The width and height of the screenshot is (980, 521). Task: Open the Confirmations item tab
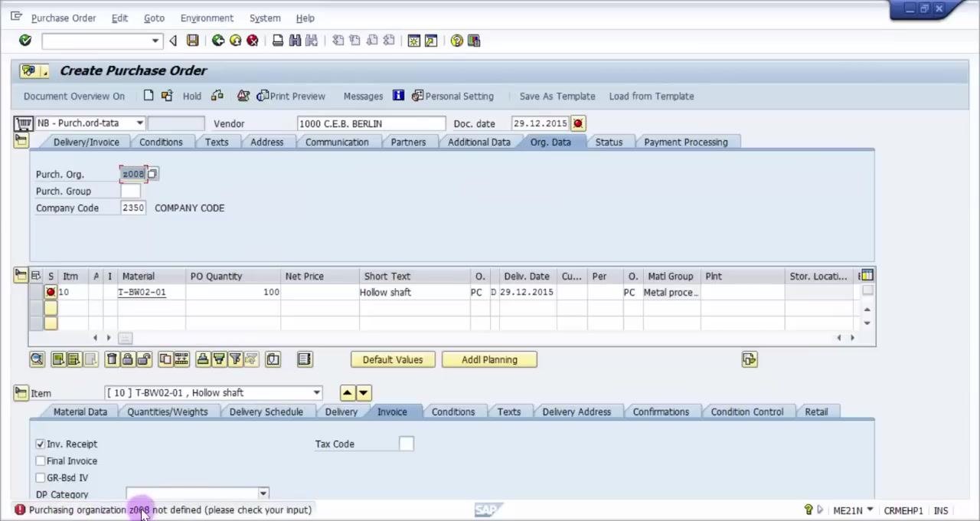coord(661,411)
